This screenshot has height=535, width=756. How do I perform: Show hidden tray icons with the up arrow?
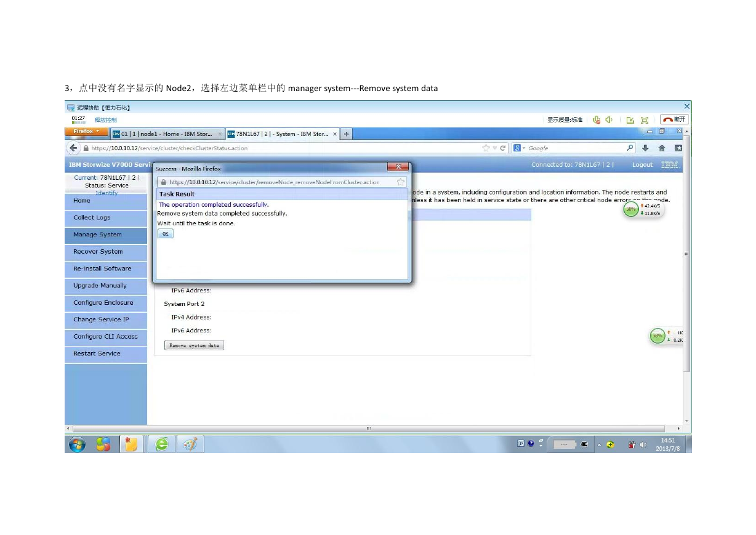[600, 444]
